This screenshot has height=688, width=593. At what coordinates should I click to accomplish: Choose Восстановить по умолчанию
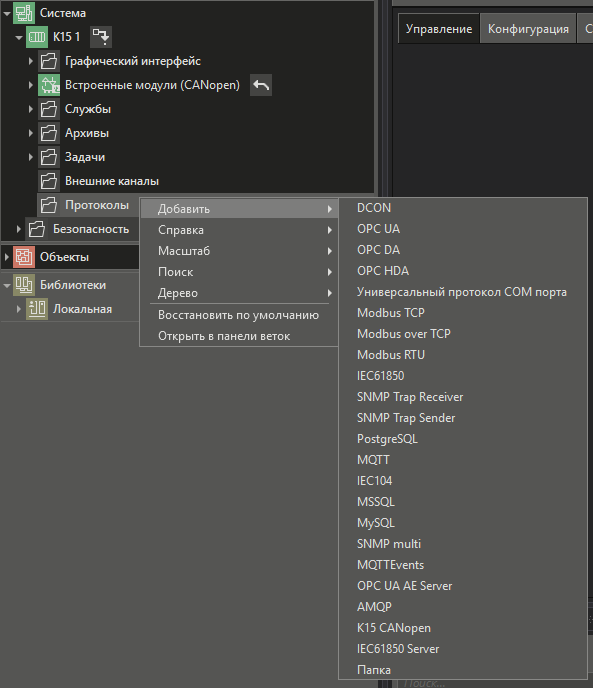tap(239, 315)
